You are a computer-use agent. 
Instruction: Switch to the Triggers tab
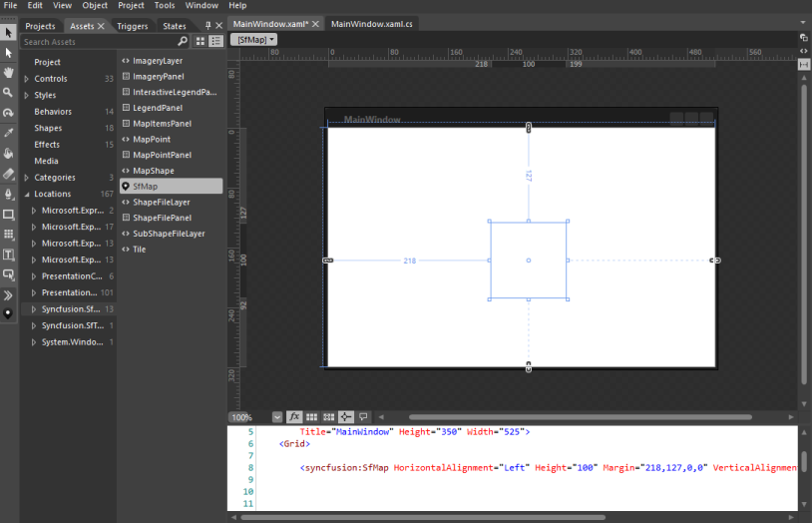click(x=132, y=26)
